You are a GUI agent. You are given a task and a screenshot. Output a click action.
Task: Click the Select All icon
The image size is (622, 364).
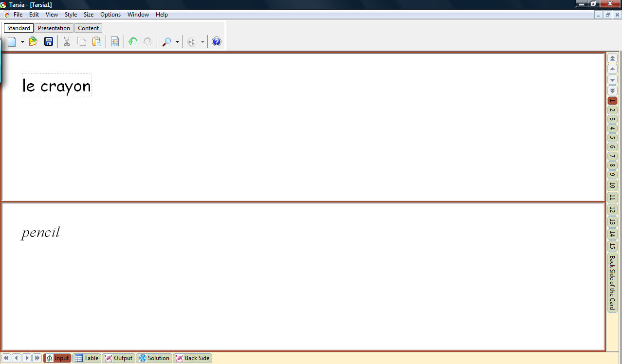(x=115, y=42)
